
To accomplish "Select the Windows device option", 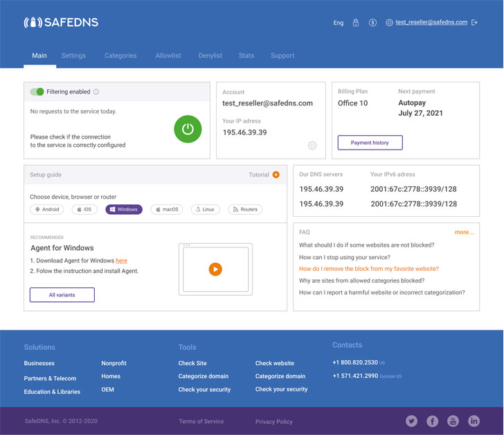I will coord(124,209).
